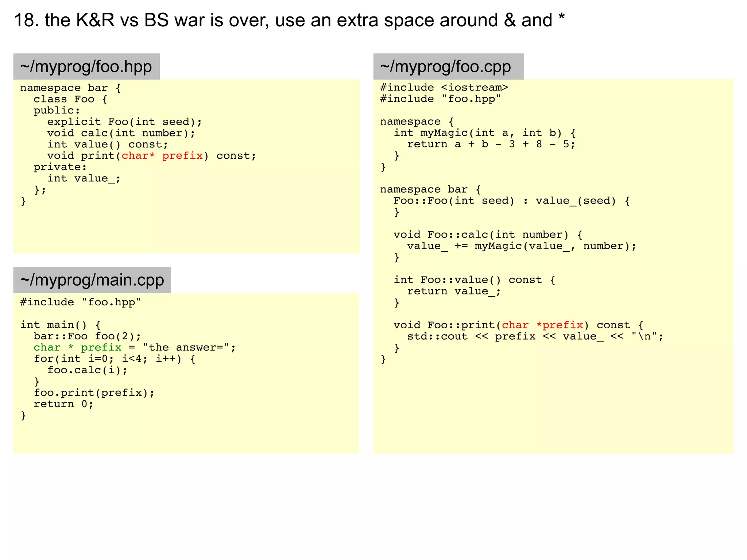Click the 'public:' line in foo.hpp

tap(57, 111)
